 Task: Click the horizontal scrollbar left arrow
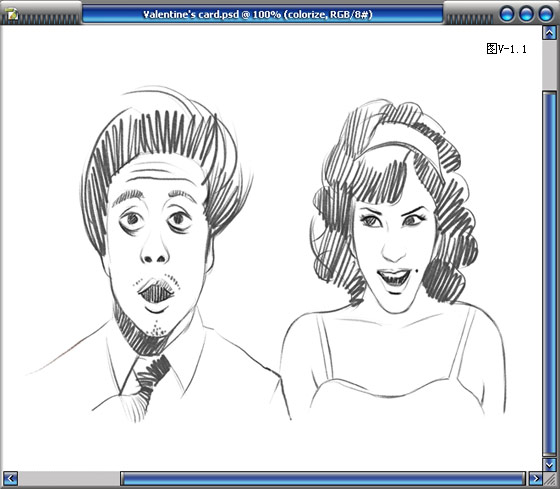click(x=10, y=478)
